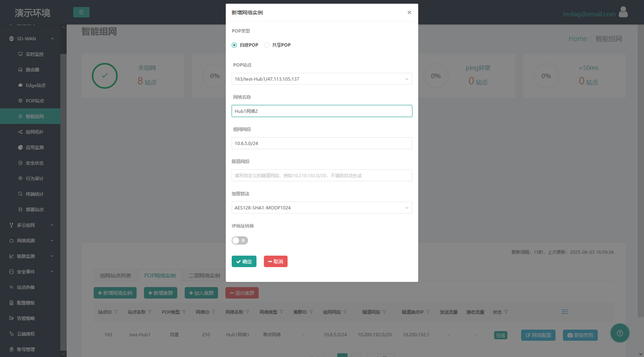Click the testag@email.com account text

click(589, 14)
